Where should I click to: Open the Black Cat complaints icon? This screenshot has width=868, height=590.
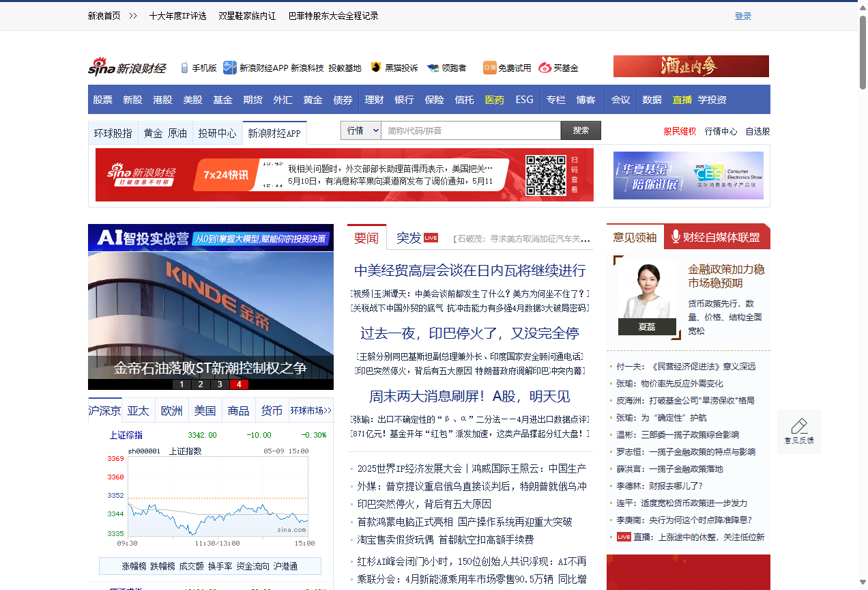pos(375,68)
